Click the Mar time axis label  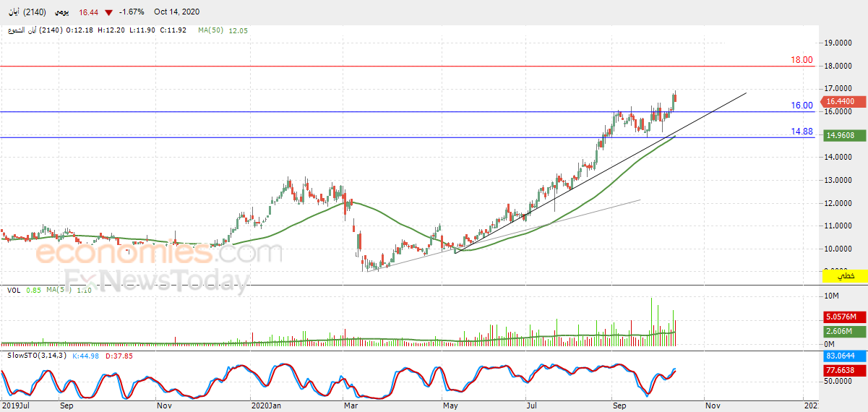point(351,406)
